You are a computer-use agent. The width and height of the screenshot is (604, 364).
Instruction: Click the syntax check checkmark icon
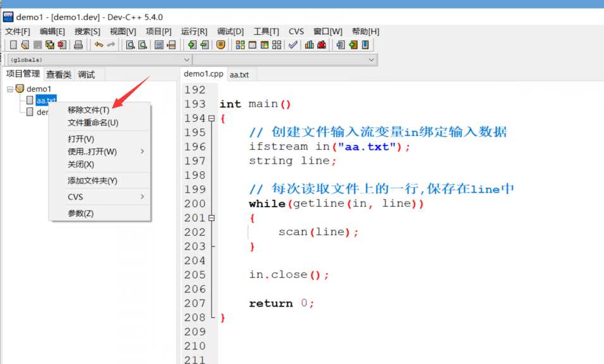(x=293, y=45)
